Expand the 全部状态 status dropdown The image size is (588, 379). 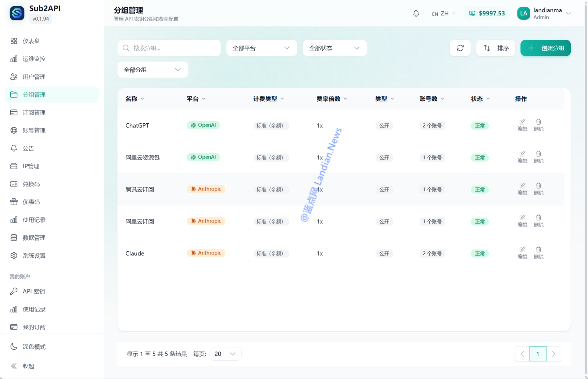tap(334, 48)
